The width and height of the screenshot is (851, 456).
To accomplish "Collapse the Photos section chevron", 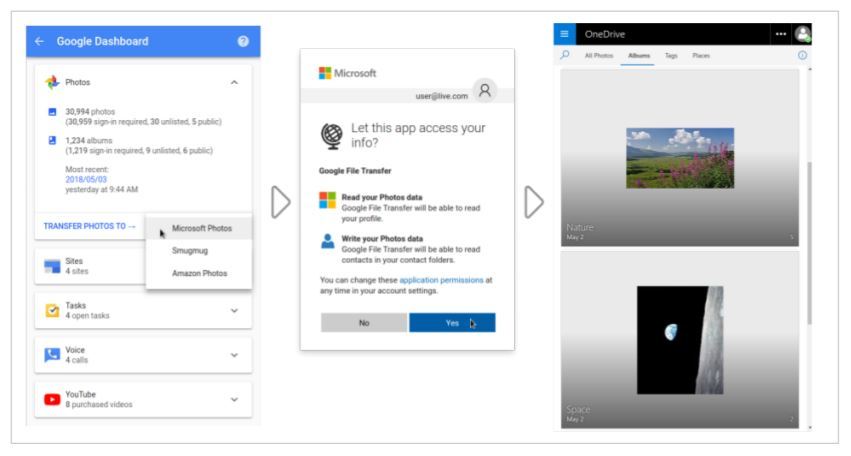I will [234, 83].
